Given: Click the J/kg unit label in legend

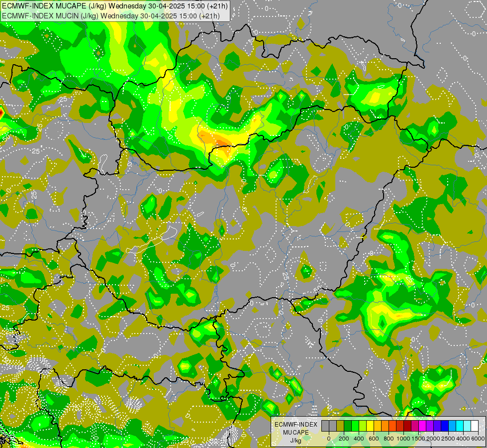Looking at the screenshot, I should click(x=296, y=441).
